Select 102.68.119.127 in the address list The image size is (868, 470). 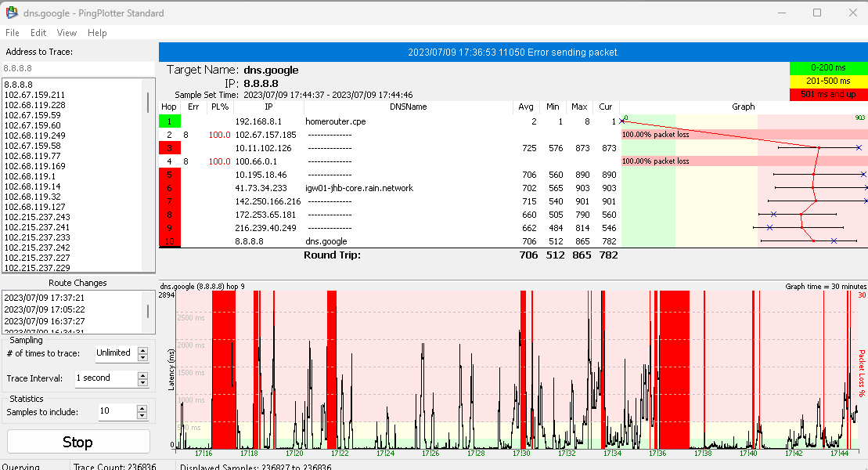tap(34, 207)
